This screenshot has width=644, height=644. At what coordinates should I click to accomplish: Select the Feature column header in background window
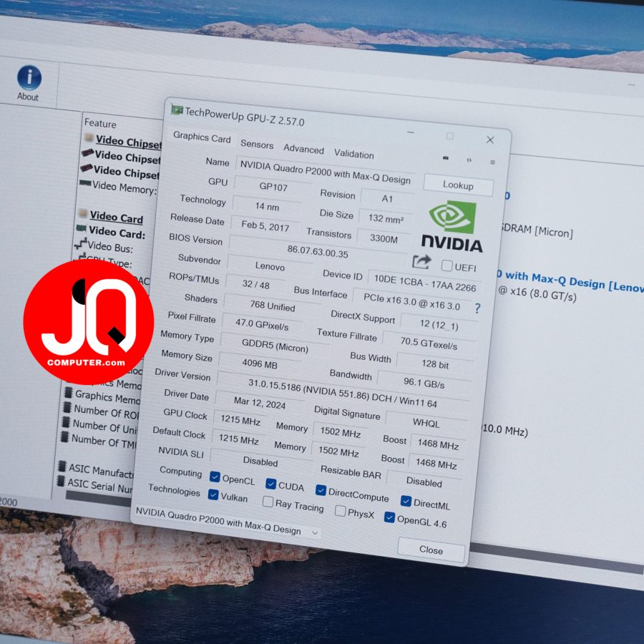pyautogui.click(x=100, y=123)
